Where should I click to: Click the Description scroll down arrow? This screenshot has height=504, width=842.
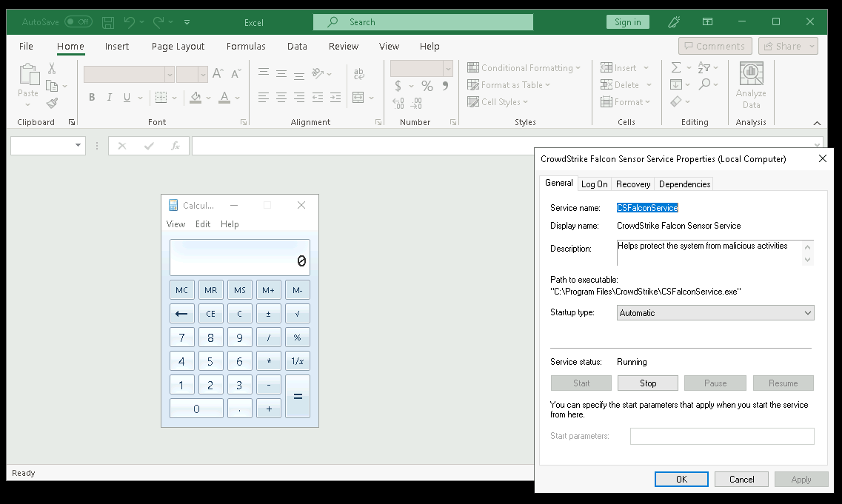807,260
